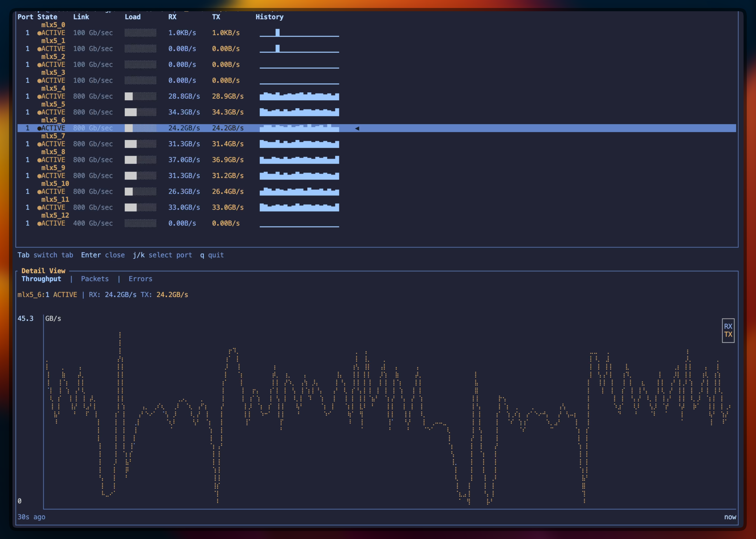This screenshot has height=539, width=756.
Task: Click the 33.0GB/s RX value
Action: (184, 207)
